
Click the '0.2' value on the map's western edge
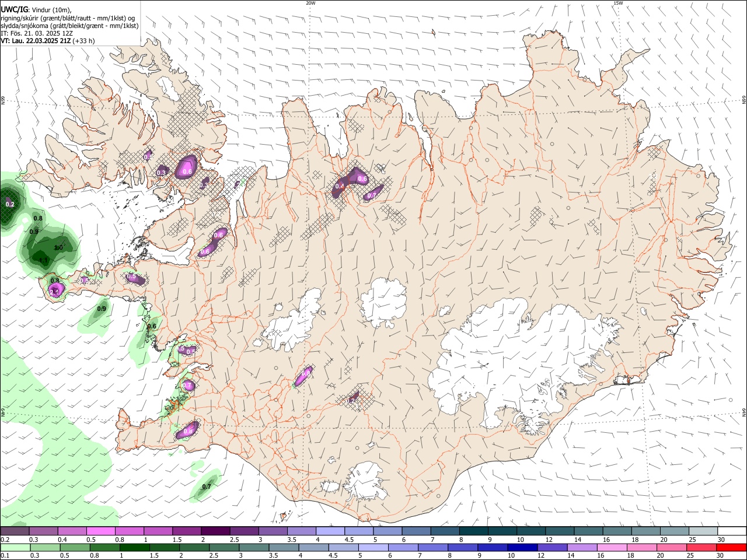tap(10, 204)
